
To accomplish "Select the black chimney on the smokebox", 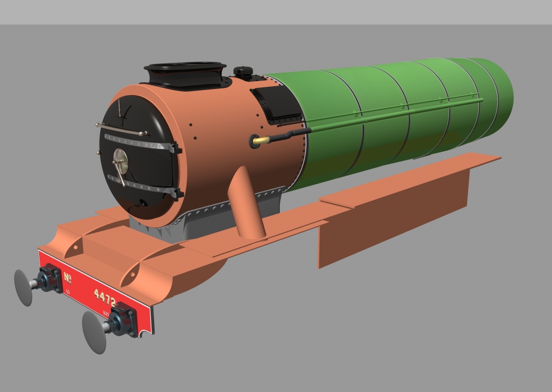I will 186,75.
